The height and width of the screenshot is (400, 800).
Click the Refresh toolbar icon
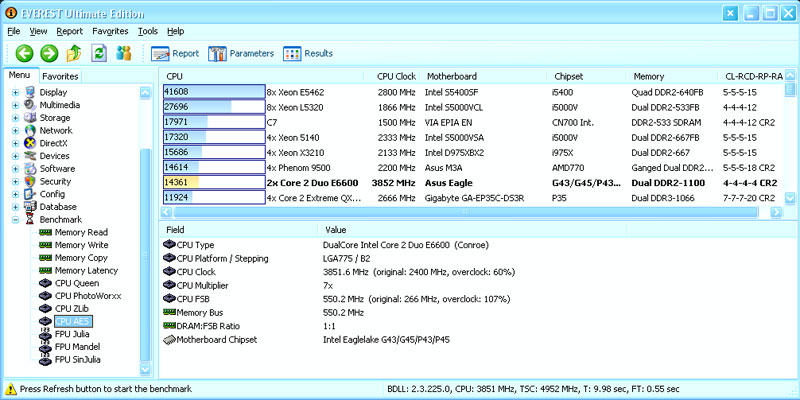coord(99,53)
